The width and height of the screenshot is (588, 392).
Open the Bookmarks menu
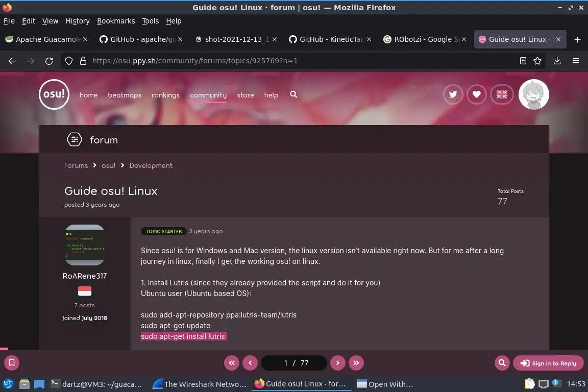116,21
